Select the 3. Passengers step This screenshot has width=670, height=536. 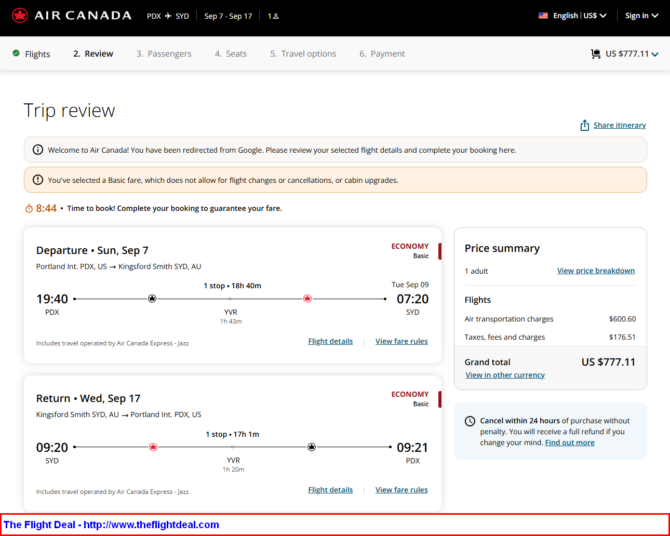[x=164, y=54]
